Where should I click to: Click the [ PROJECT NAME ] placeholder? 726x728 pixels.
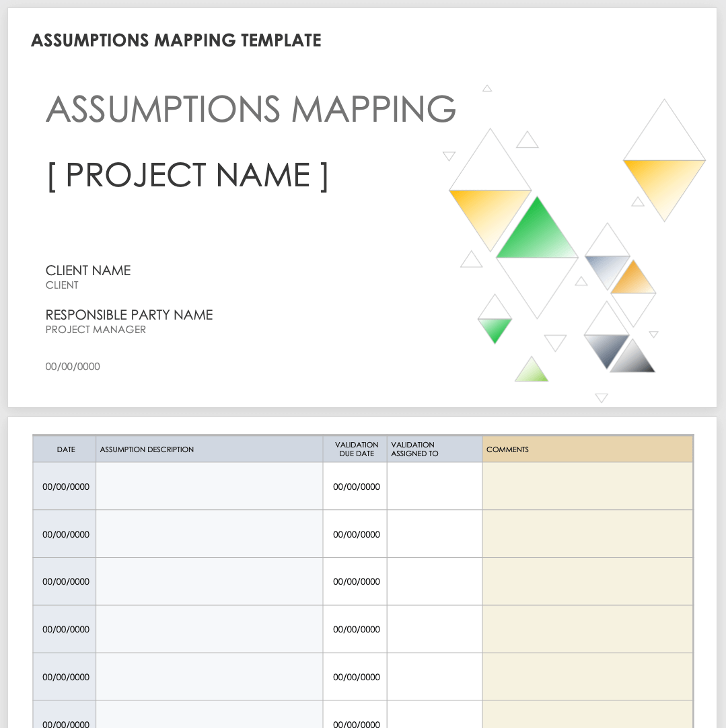[188, 176]
